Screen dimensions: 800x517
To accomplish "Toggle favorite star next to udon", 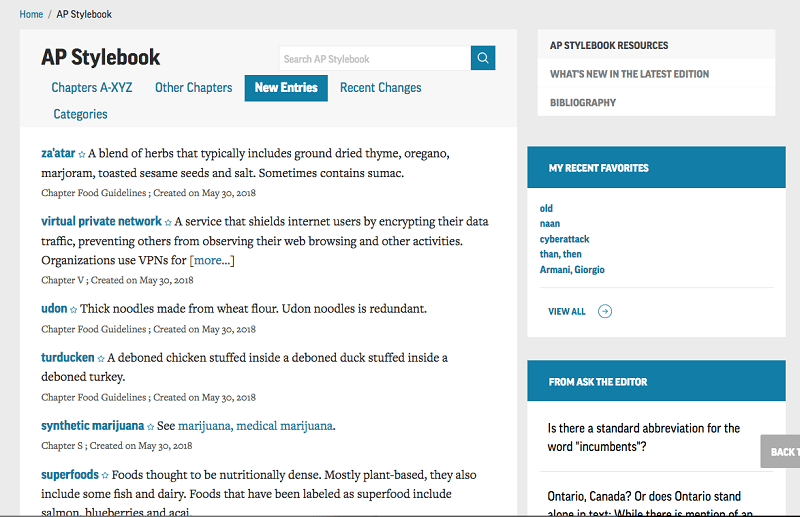I will tap(73, 309).
